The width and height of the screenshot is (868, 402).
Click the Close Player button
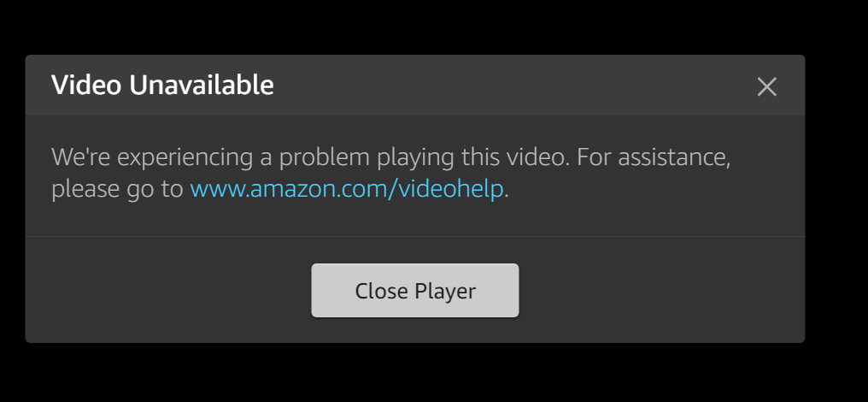pos(414,291)
